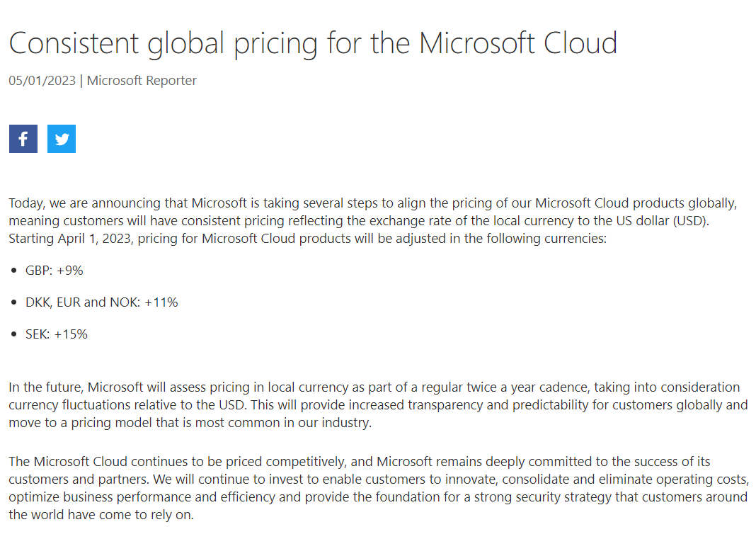Click the headline 'Consistent global pricing for the Microsoft Cloud'
The width and height of the screenshot is (756, 539).
313,43
